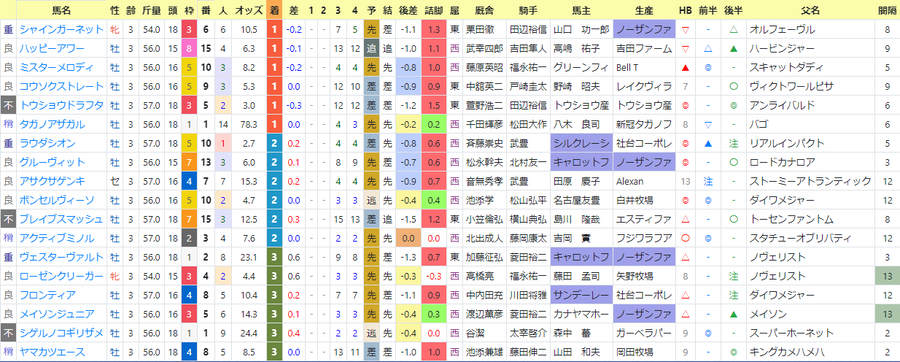Click the ミスターメロディ horse name link
900x362 pixels.
[57, 67]
